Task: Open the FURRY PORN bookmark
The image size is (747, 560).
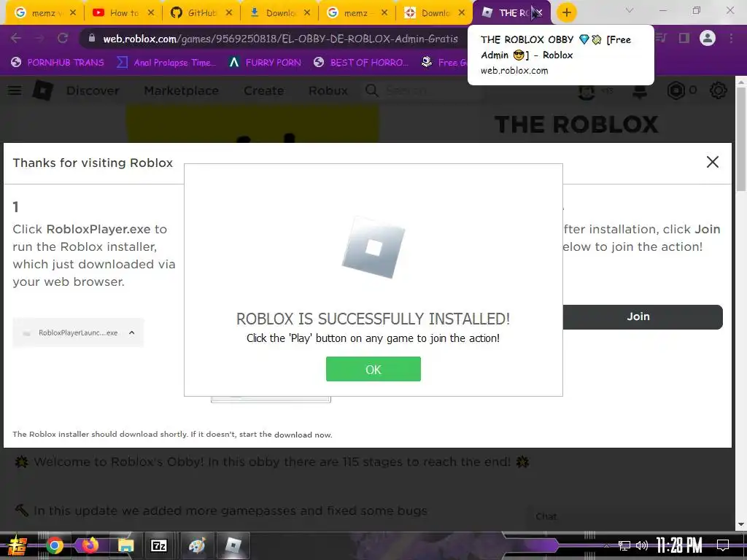Action: point(265,63)
